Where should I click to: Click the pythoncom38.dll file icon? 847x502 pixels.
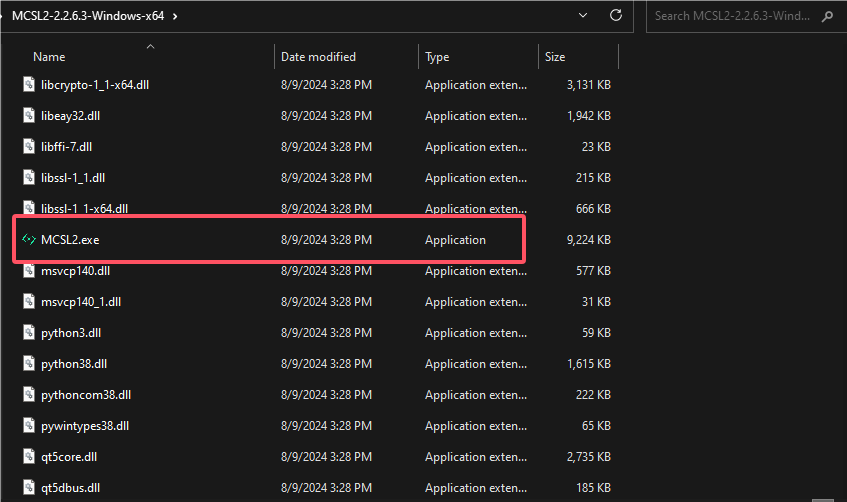(x=29, y=394)
